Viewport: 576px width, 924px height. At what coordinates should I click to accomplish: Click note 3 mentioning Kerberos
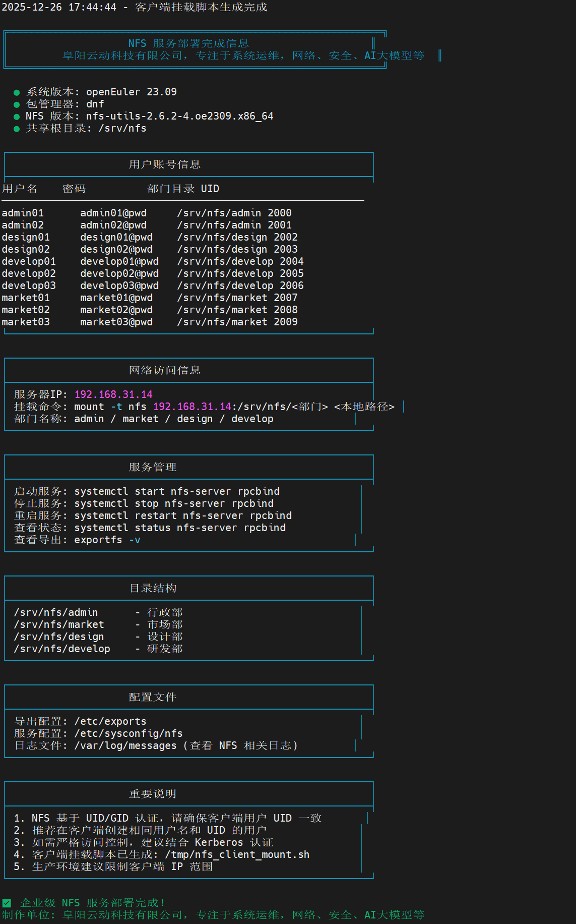(x=144, y=842)
